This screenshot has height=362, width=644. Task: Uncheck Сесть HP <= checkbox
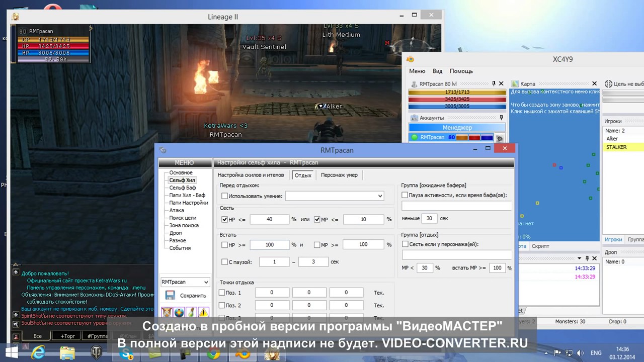[x=225, y=220]
